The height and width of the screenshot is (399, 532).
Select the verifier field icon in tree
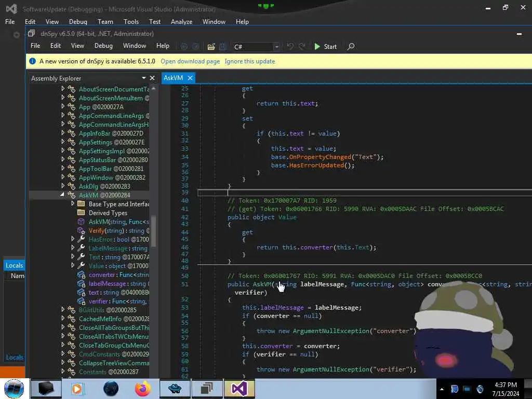click(81, 301)
